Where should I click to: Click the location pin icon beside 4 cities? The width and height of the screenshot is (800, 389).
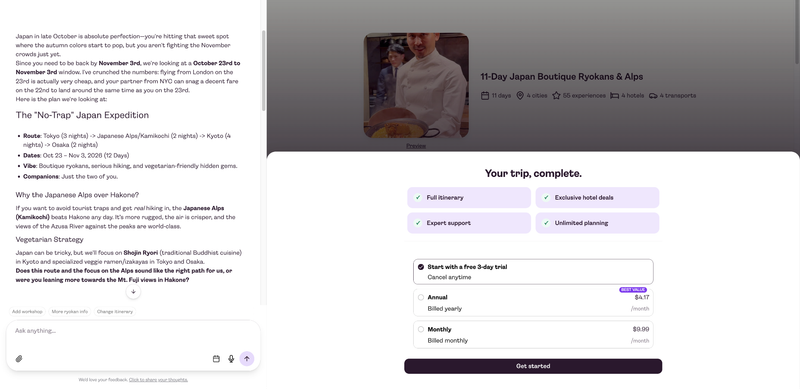(520, 95)
